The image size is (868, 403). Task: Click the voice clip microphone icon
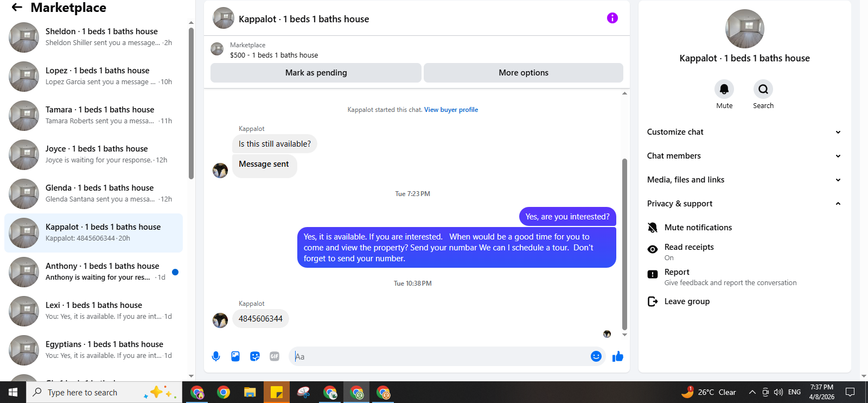(216, 356)
